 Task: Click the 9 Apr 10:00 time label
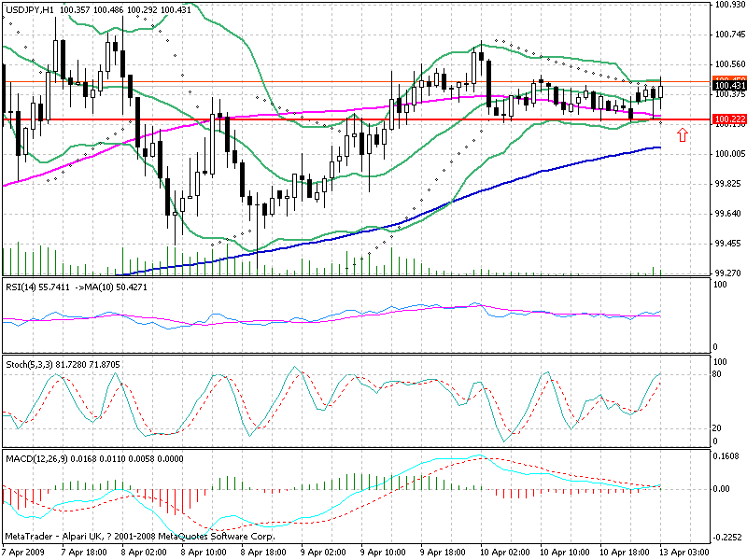point(383,553)
